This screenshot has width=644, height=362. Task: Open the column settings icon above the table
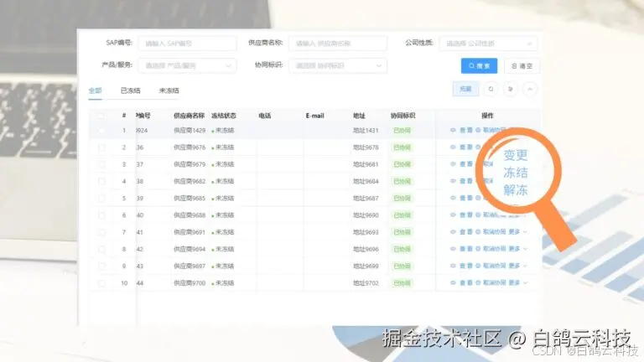511,89
